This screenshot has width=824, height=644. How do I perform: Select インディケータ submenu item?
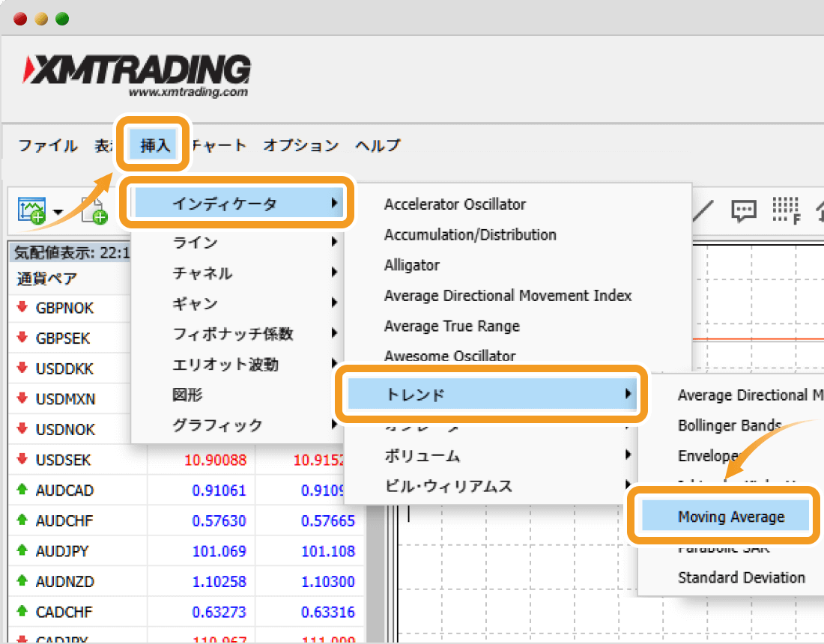coord(238,203)
